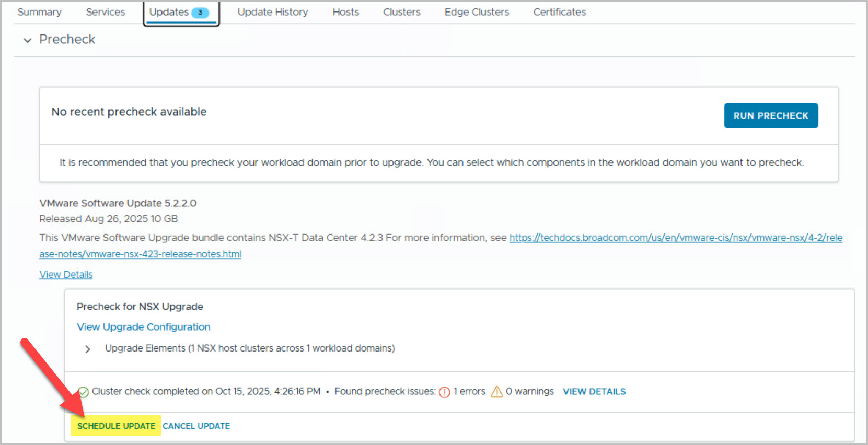The width and height of the screenshot is (868, 445).
Task: Collapse the Precheck section chevron
Action: (28, 40)
